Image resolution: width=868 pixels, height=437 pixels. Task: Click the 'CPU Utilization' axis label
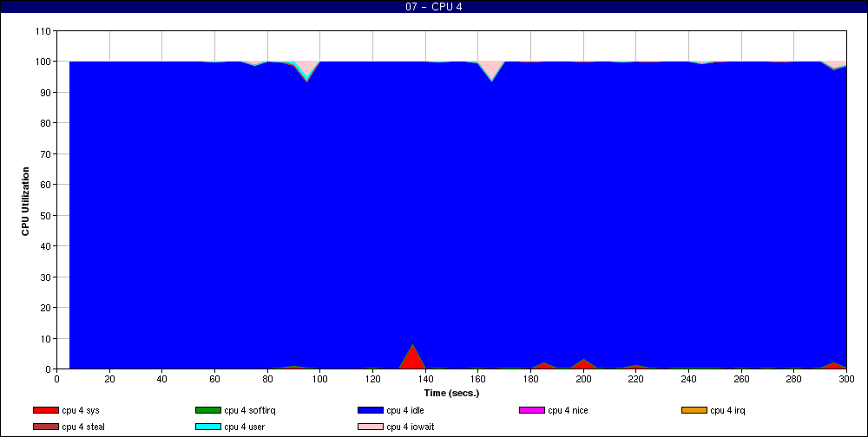(25, 201)
